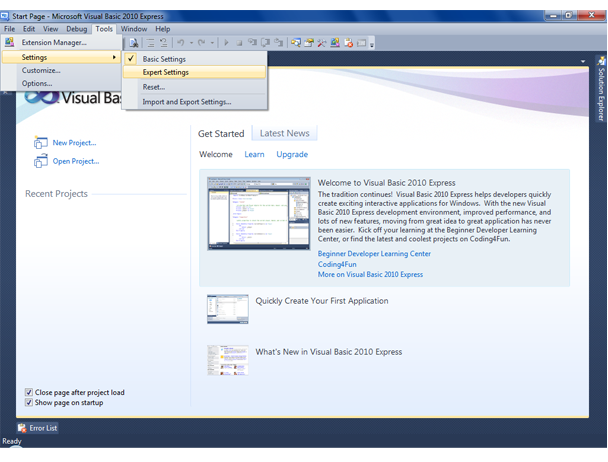Open Error List toolbar icon with red X
Viewport: 608px width, 462px height.
(348, 43)
